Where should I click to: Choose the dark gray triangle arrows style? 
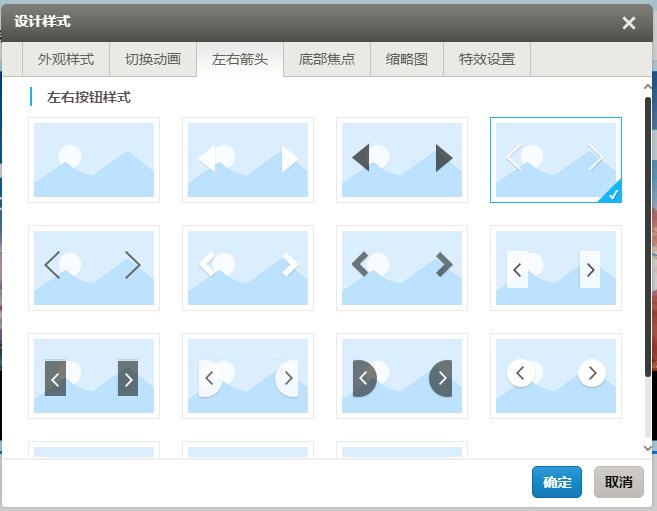[402, 160]
